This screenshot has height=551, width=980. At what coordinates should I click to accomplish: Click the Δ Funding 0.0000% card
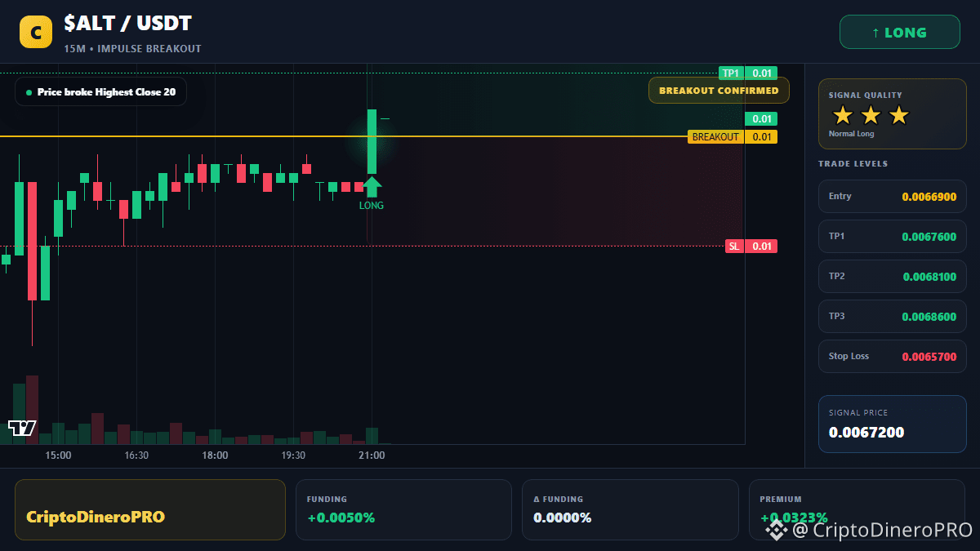click(x=630, y=509)
